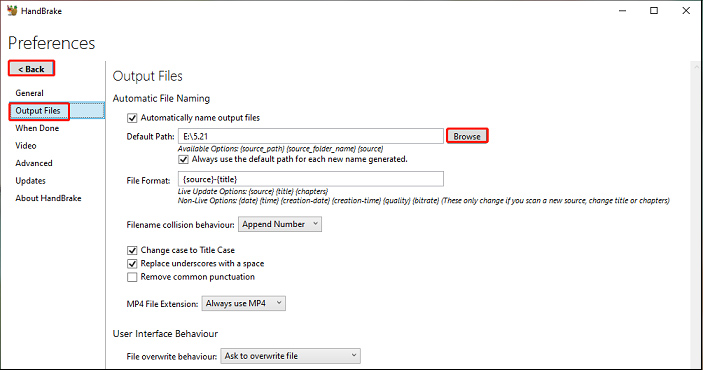
Task: Minimize the HandBrake window
Action: point(622,11)
